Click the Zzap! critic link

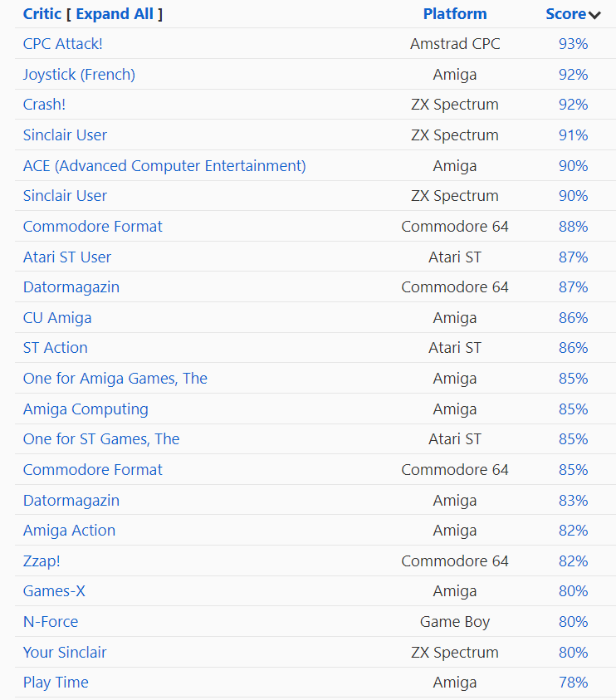tap(42, 560)
